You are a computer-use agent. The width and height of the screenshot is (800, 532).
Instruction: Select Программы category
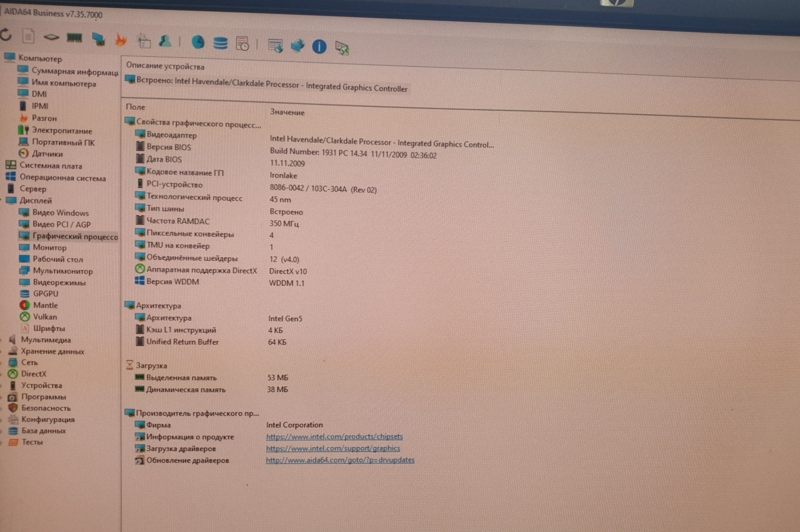(37, 397)
